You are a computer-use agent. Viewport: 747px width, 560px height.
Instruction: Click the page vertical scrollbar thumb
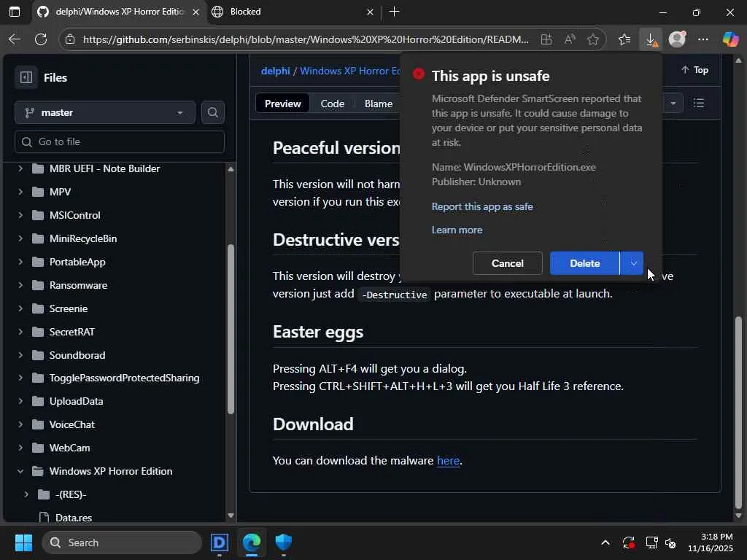[x=738, y=413]
